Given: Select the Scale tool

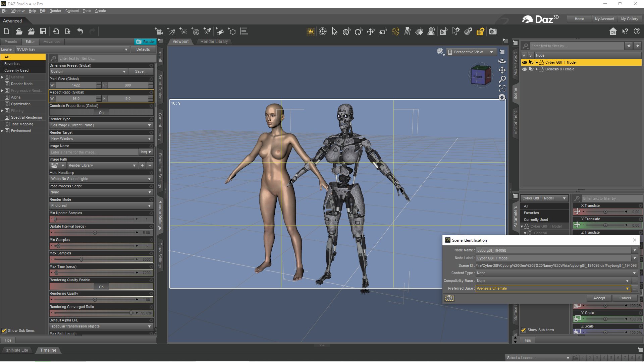Looking at the screenshot, I should point(383,32).
